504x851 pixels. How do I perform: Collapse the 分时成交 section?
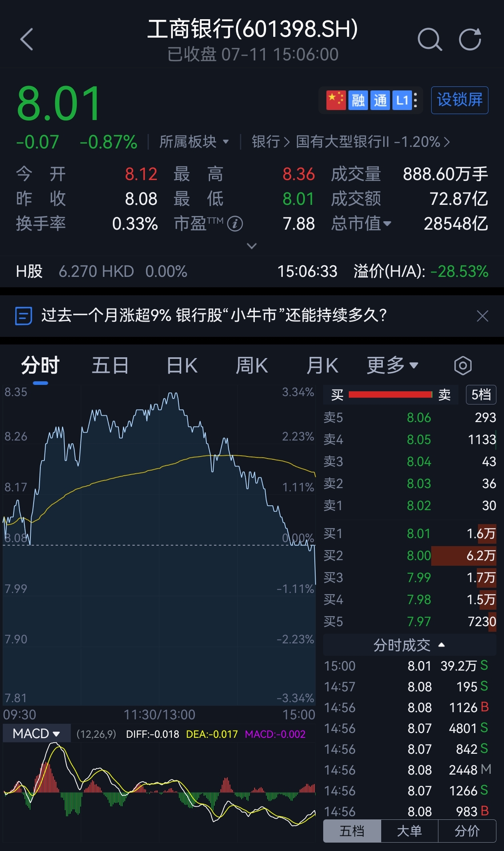coord(410,645)
